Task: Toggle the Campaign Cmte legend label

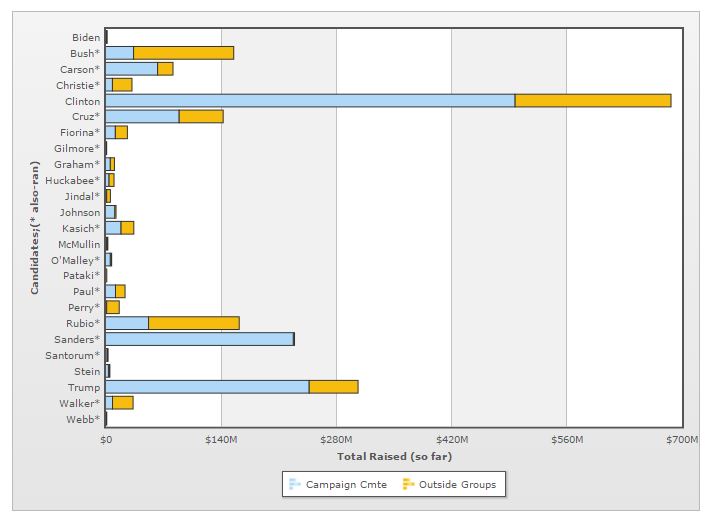Action: point(346,484)
